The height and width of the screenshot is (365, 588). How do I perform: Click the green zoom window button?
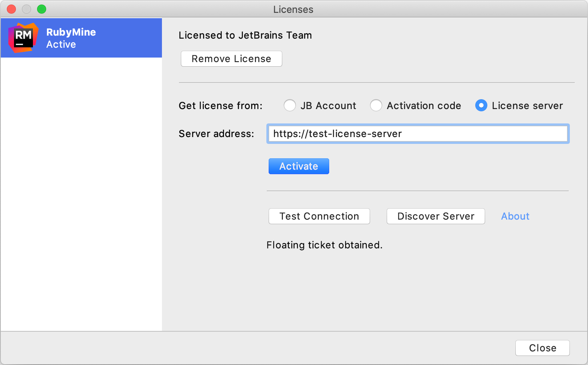pos(42,9)
